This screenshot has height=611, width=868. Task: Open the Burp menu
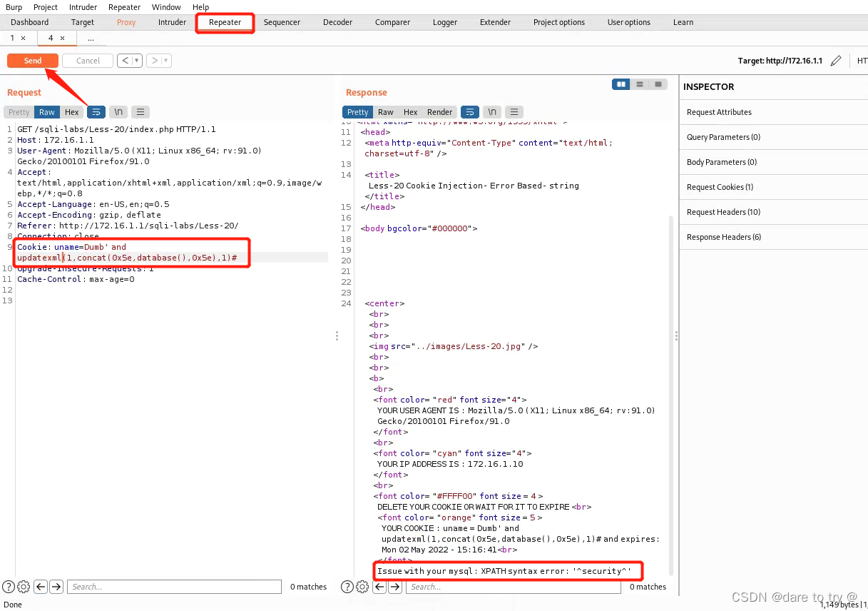[14, 7]
